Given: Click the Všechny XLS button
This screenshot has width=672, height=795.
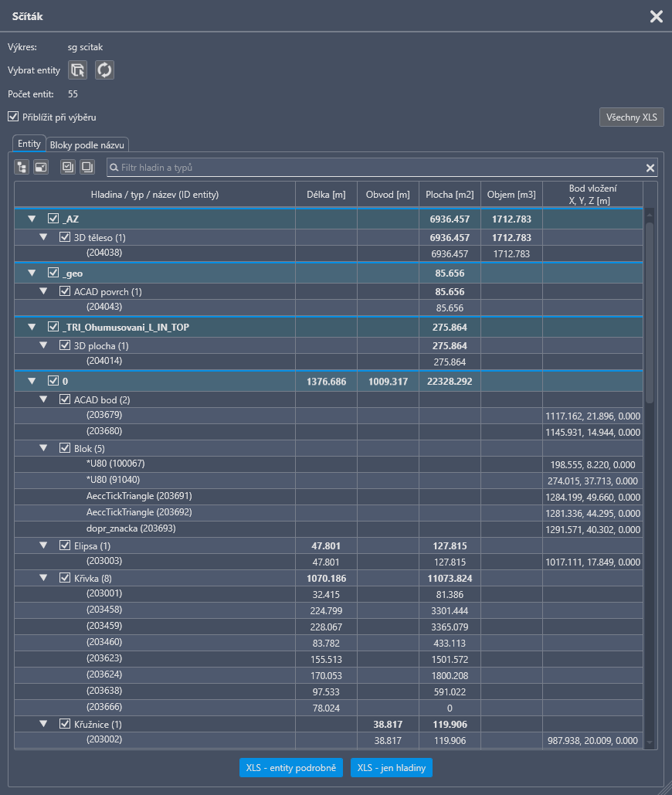Looking at the screenshot, I should 631,117.
